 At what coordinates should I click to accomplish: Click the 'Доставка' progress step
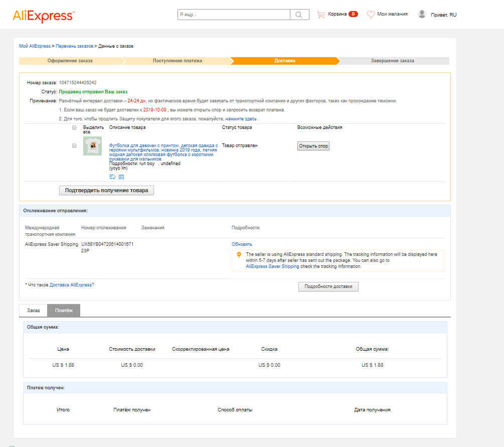(285, 61)
